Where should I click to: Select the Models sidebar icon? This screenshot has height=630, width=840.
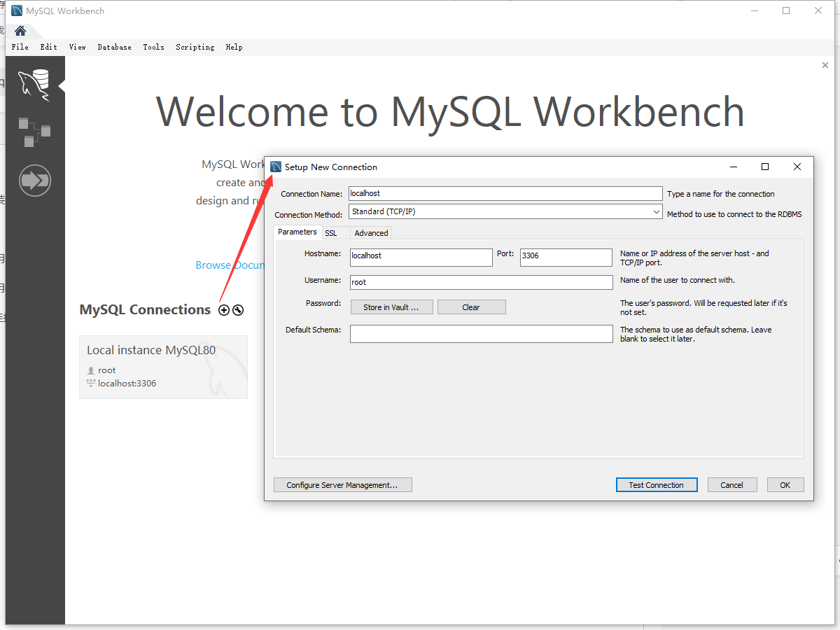[34, 132]
